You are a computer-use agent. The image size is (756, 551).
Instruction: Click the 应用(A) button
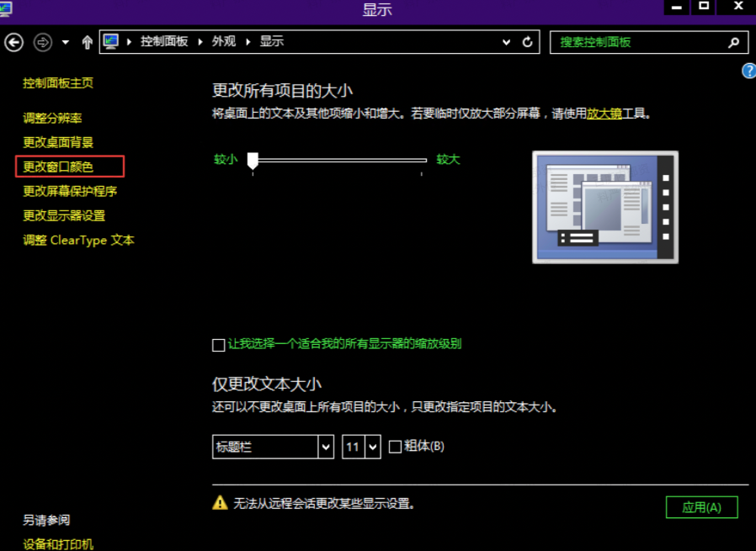tap(701, 507)
